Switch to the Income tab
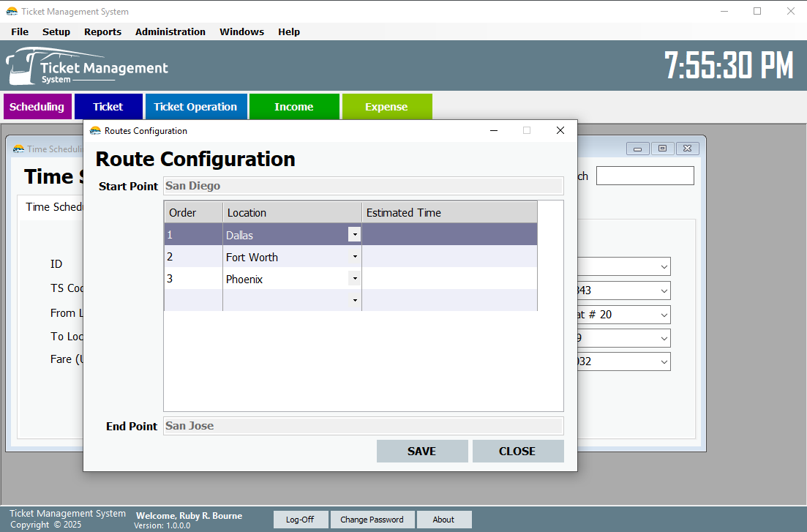The width and height of the screenshot is (807, 532). 294,106
